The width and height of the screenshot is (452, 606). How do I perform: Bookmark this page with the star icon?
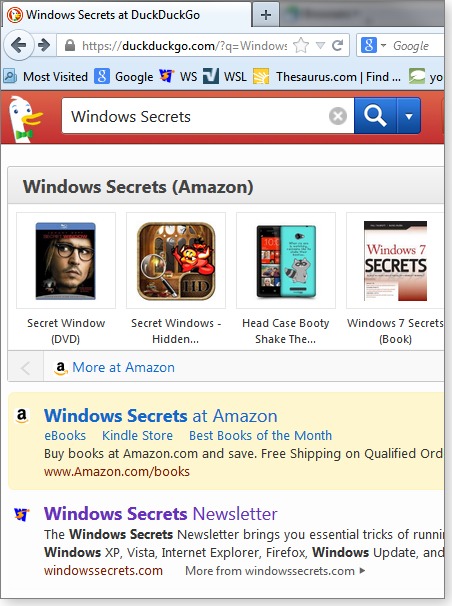pos(301,46)
